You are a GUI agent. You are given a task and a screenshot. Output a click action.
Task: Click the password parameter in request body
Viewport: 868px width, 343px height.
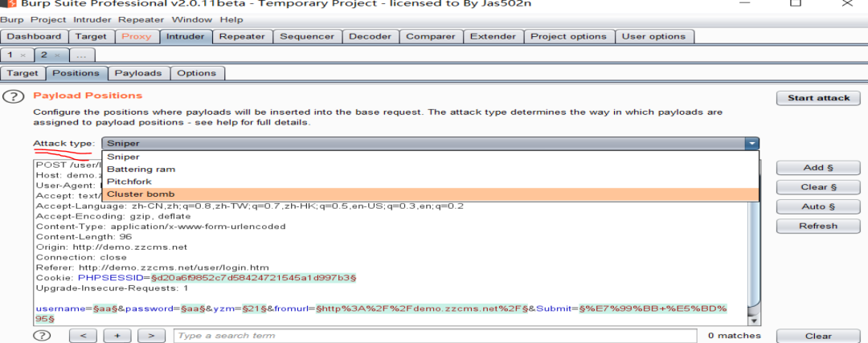149,308
